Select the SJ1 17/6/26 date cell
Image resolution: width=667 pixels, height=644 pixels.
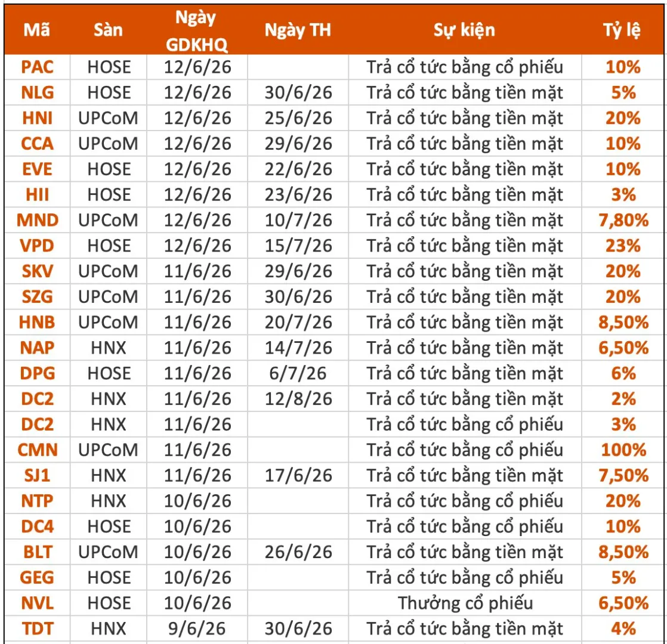point(298,475)
